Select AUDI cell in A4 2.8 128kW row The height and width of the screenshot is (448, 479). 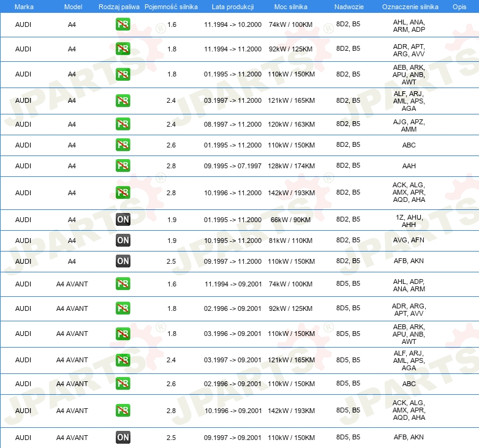click(x=23, y=166)
